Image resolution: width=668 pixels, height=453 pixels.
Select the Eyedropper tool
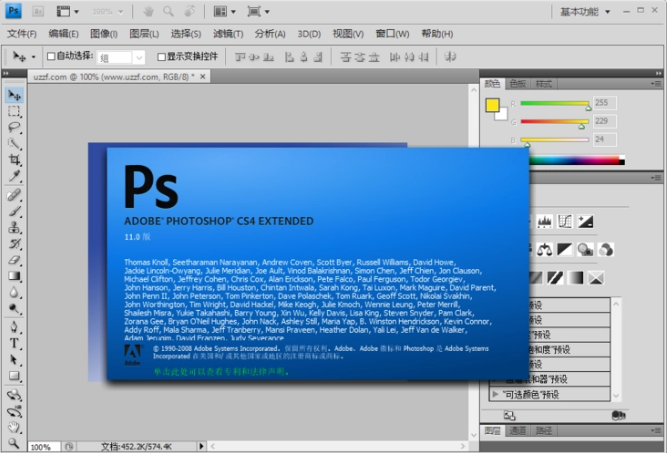14,176
